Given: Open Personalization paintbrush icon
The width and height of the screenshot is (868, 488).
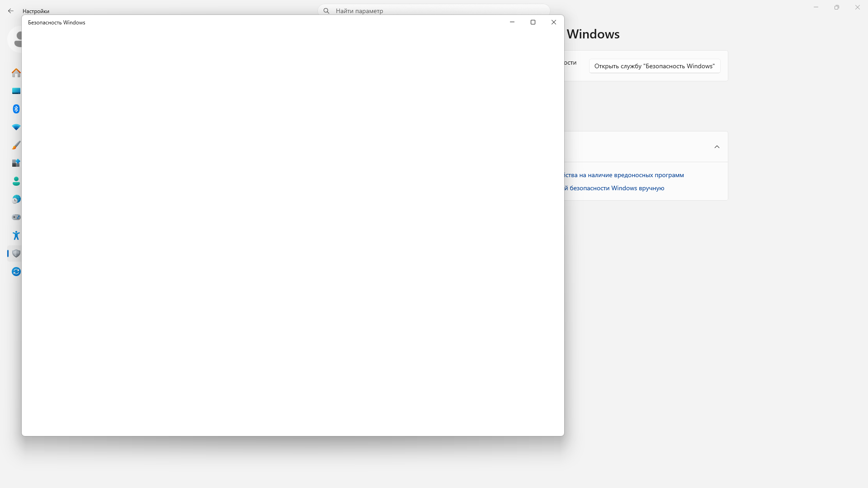Looking at the screenshot, I should pos(16,145).
